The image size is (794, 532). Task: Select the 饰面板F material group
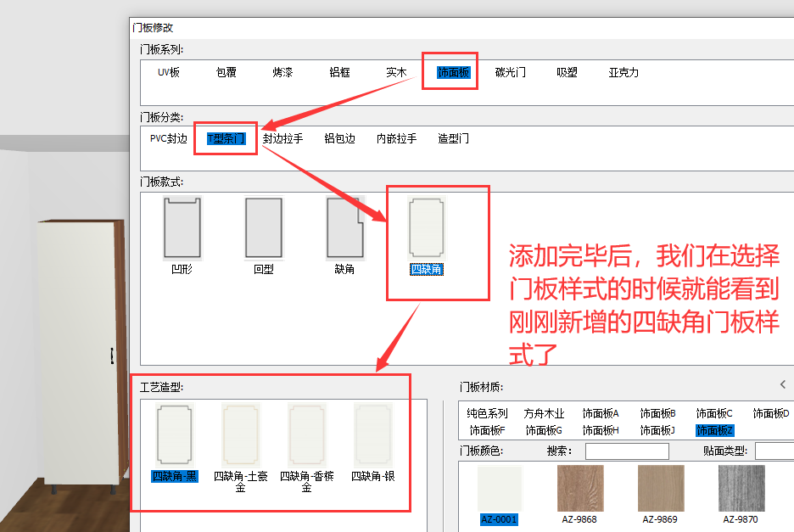[x=487, y=431]
